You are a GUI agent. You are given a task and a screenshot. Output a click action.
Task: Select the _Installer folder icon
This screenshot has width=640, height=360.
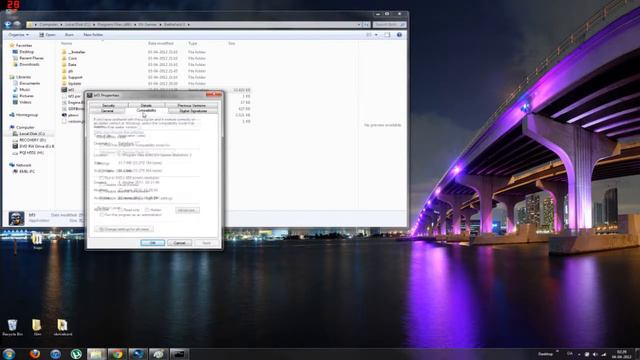pos(64,52)
